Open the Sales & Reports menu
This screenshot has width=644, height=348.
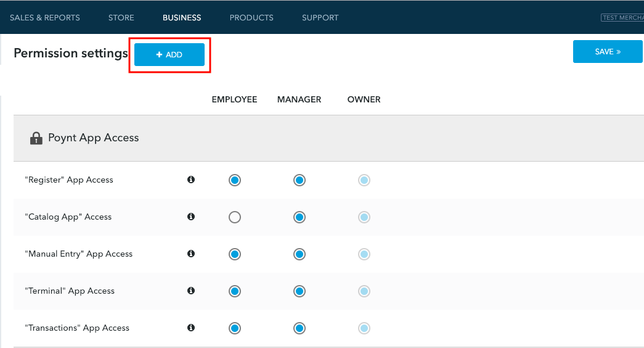point(45,18)
